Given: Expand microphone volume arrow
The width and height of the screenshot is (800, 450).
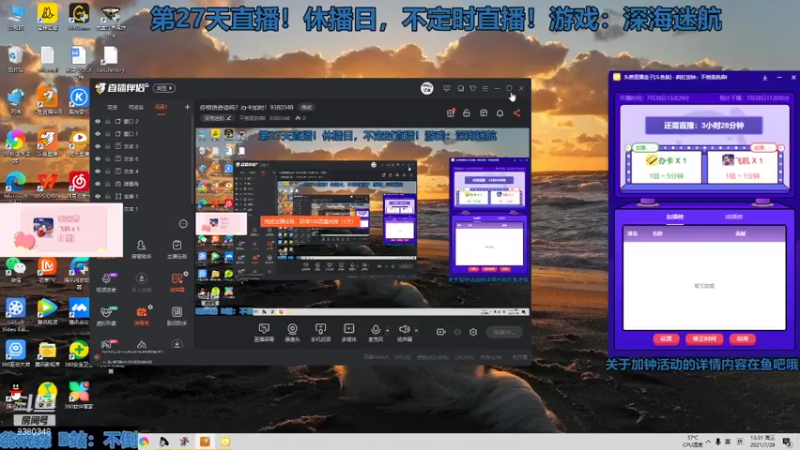Looking at the screenshot, I should [387, 331].
